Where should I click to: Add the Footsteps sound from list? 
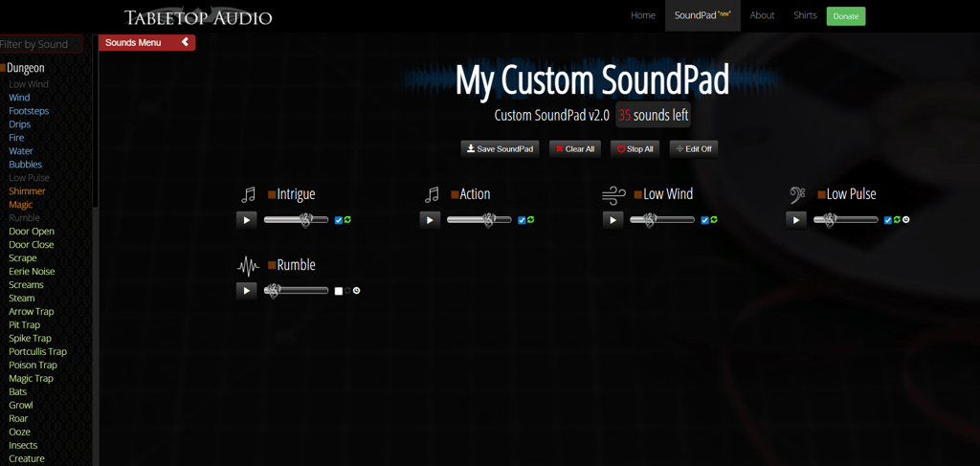pyautogui.click(x=29, y=111)
